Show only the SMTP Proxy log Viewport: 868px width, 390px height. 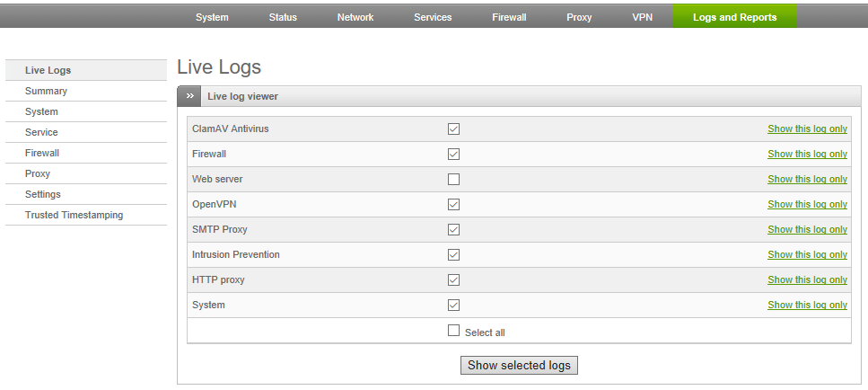(807, 229)
